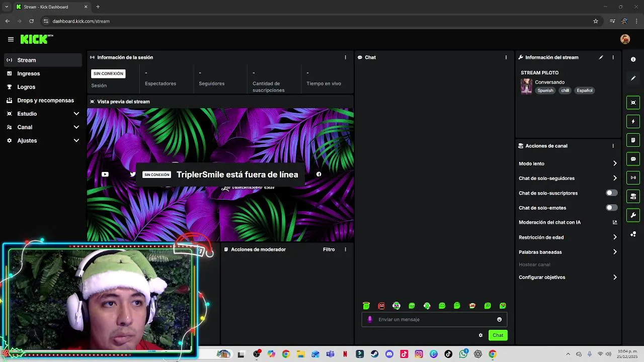
Task: Click the Español tag
Action: pos(585,90)
